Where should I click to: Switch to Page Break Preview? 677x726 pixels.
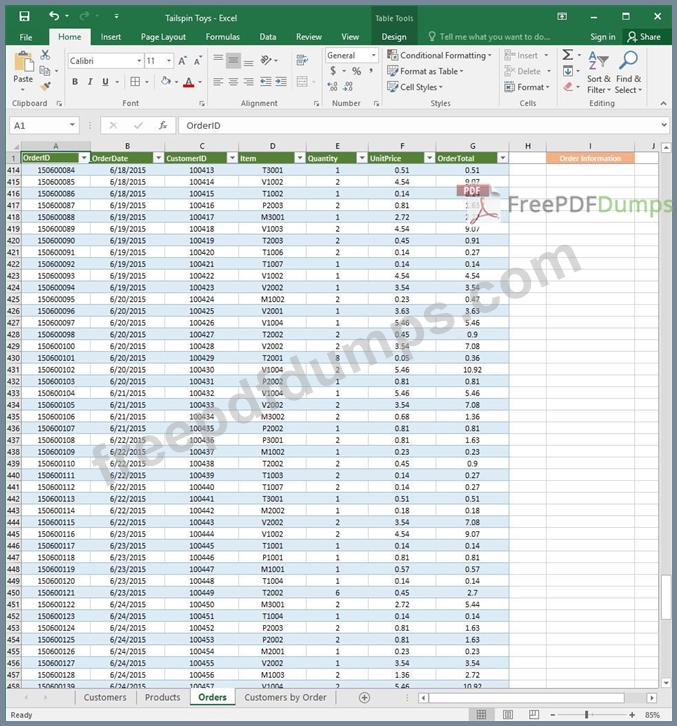pos(534,714)
